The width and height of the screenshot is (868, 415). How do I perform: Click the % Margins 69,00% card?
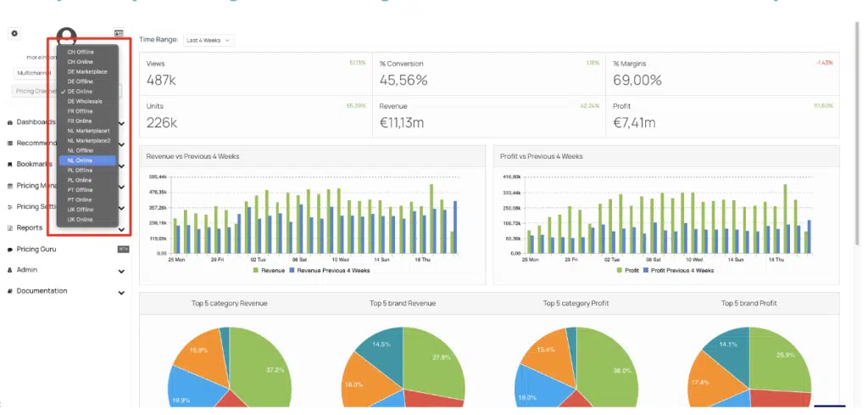pyautogui.click(x=722, y=74)
